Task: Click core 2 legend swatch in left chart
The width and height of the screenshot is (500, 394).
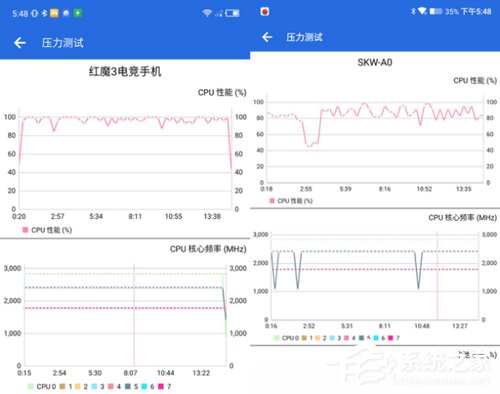Action: pos(78,386)
